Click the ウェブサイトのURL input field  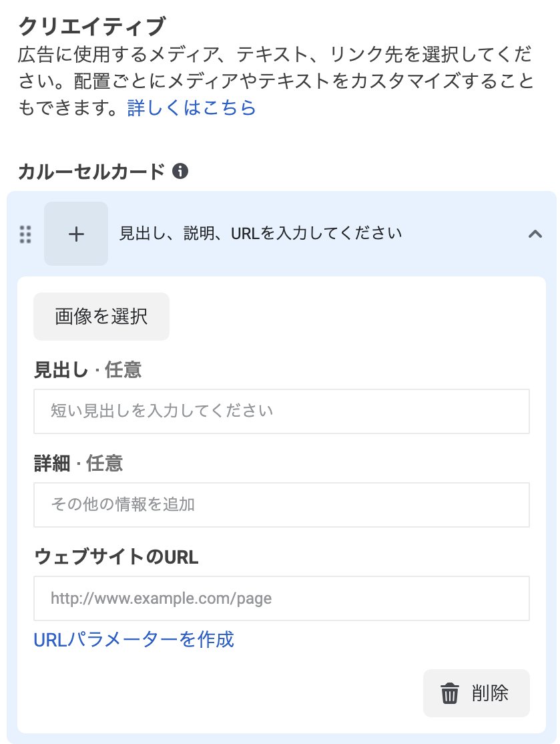point(280,598)
